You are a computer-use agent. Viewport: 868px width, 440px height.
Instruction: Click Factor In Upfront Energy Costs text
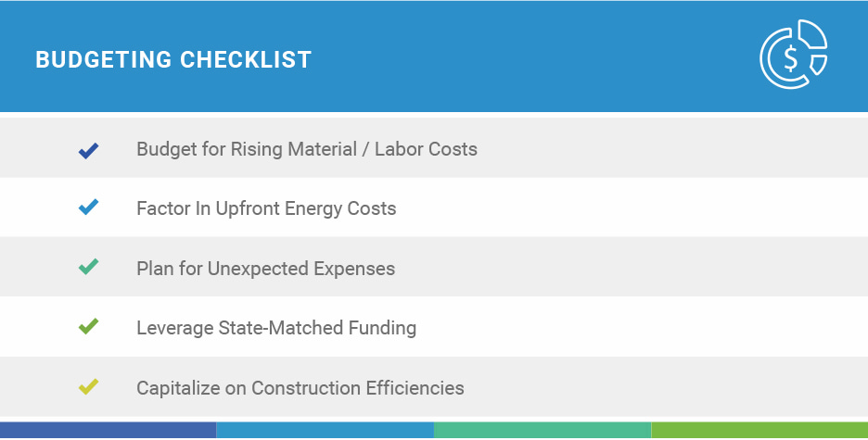point(266,209)
